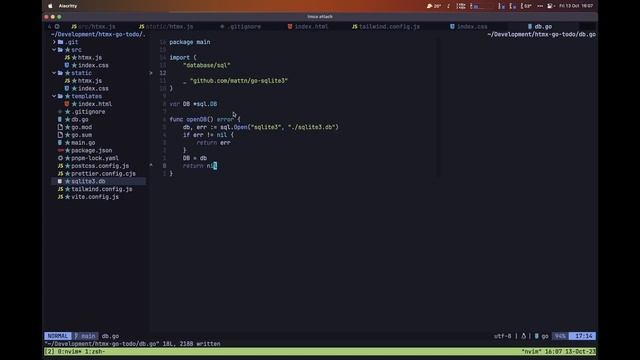The image size is (640, 360).
Task: Place cursor on the 'package main' line
Action: click(190, 42)
